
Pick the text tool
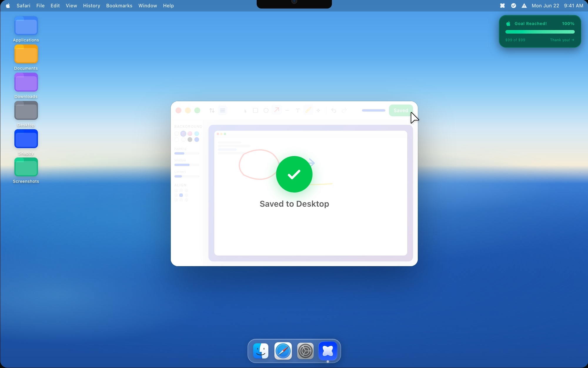click(x=298, y=110)
